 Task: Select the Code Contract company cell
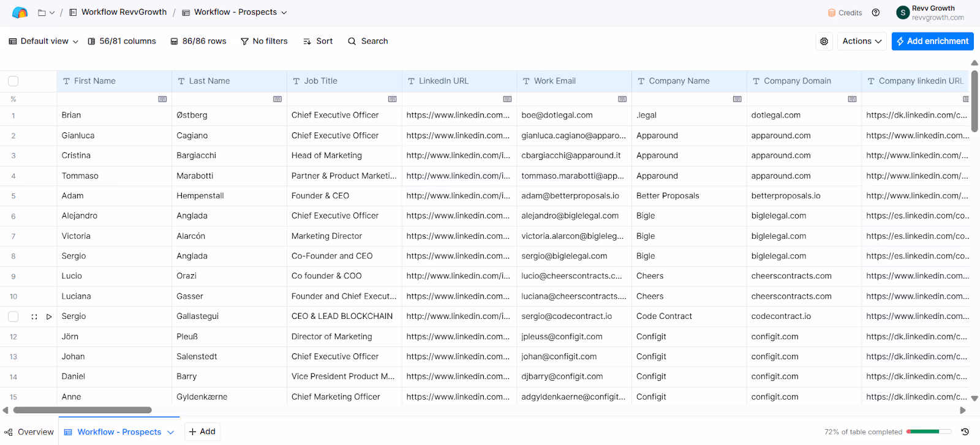(689, 316)
